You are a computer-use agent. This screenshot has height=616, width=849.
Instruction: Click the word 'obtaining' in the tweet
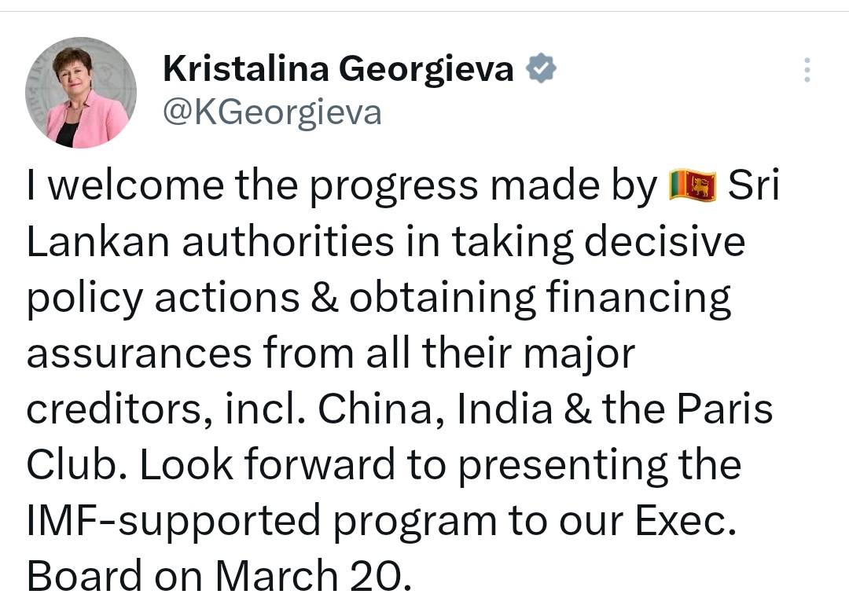click(443, 299)
